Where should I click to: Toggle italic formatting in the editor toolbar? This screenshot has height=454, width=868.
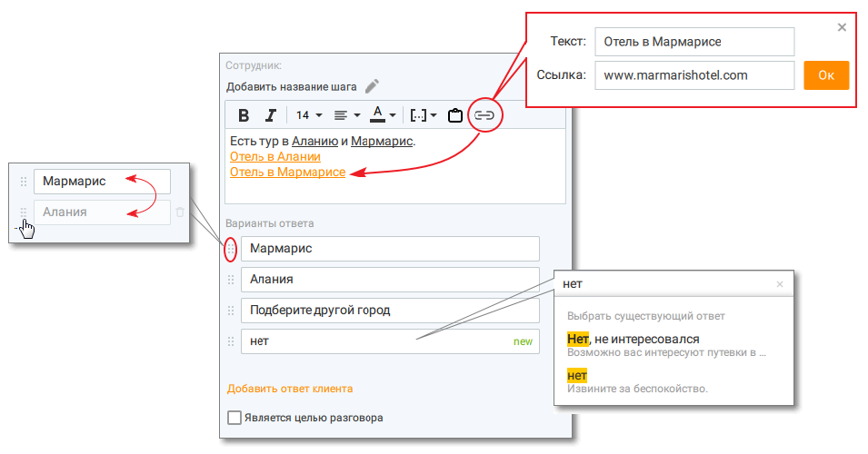coord(270,115)
